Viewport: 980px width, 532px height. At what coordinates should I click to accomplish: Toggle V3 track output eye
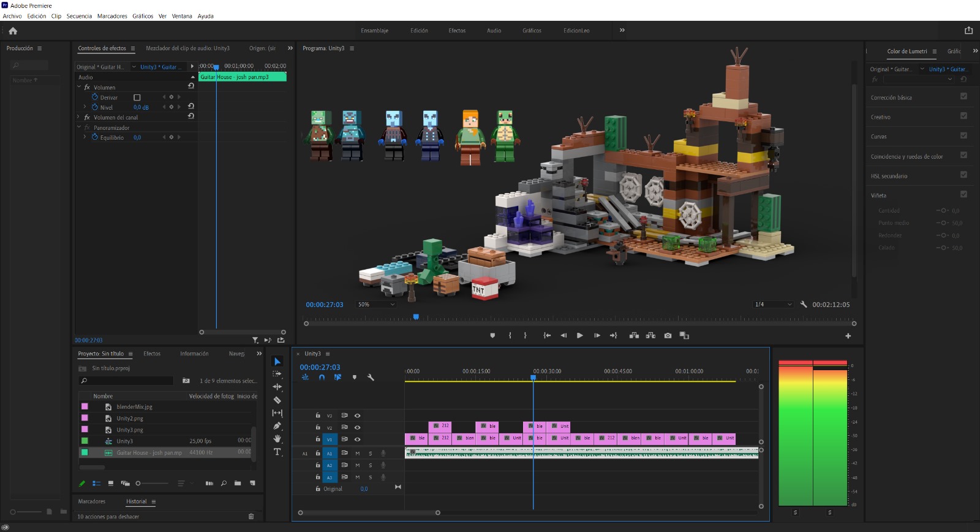(357, 416)
